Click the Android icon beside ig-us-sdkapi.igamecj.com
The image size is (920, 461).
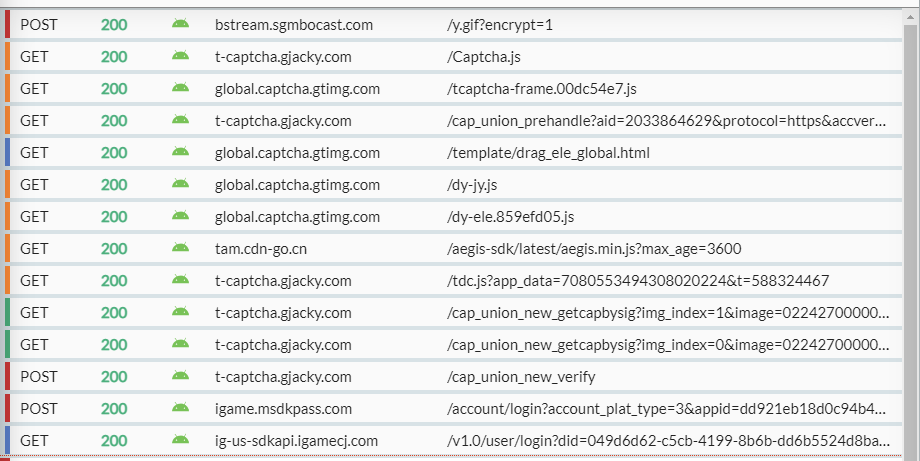click(x=180, y=441)
